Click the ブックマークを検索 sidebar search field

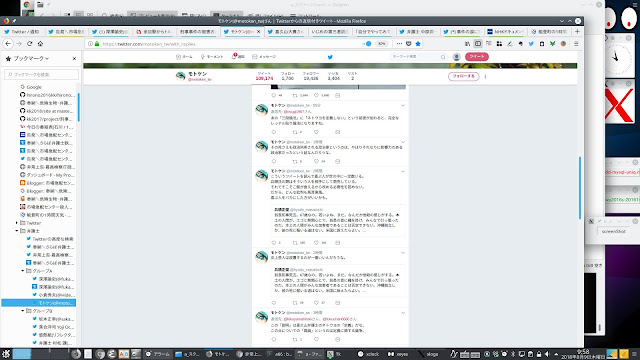pos(42,74)
